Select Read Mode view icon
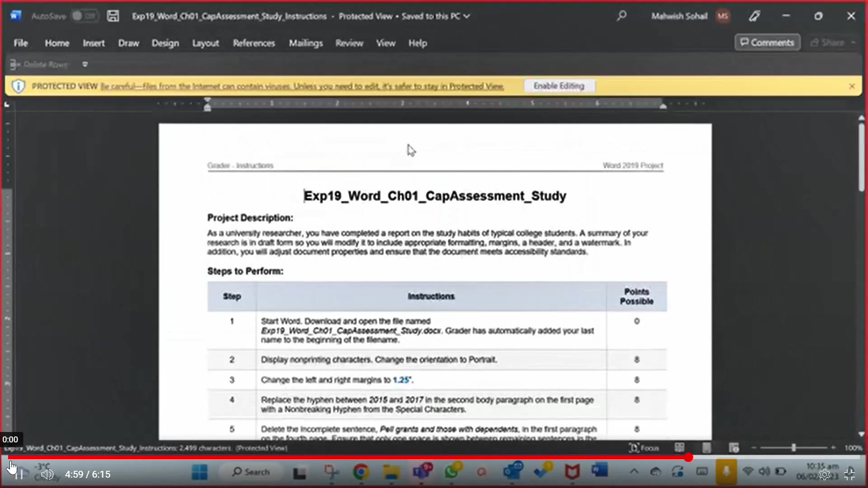Screen dimensions: 868x488 pyautogui.click(x=679, y=448)
